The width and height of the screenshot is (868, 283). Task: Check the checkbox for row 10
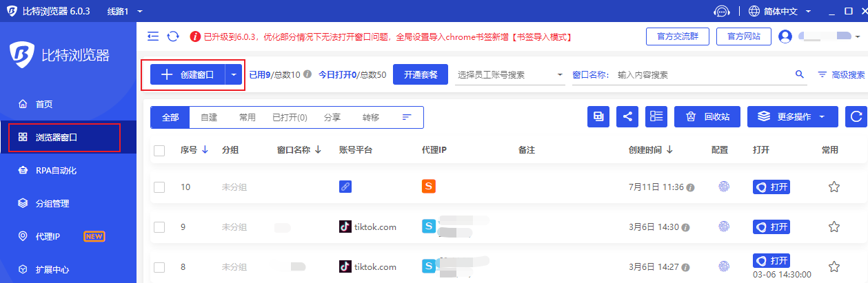[x=159, y=187]
